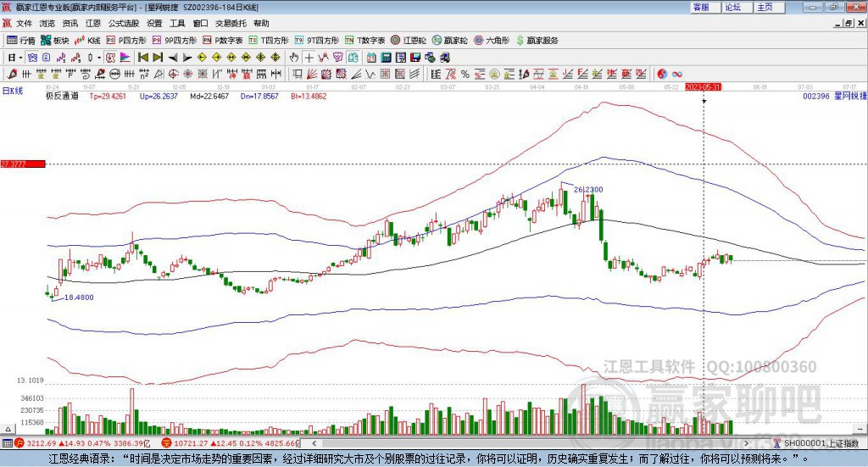This screenshot has height=467, width=868.
Task: Click the 2023-05-31 date marker
Action: (x=703, y=86)
